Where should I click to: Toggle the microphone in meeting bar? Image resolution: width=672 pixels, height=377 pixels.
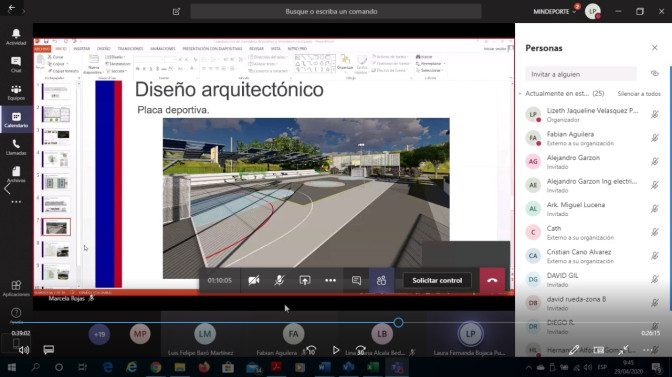coord(279,281)
